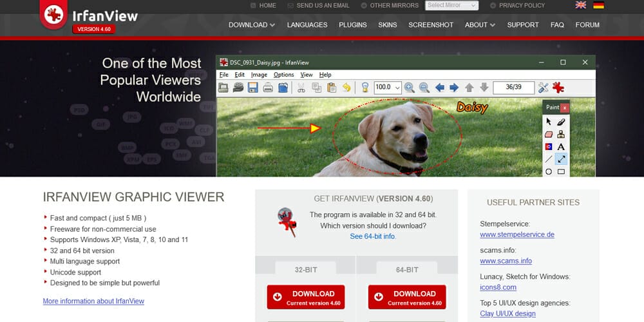
Task: Open the Edit menu in IrfanView window
Action: [x=240, y=75]
